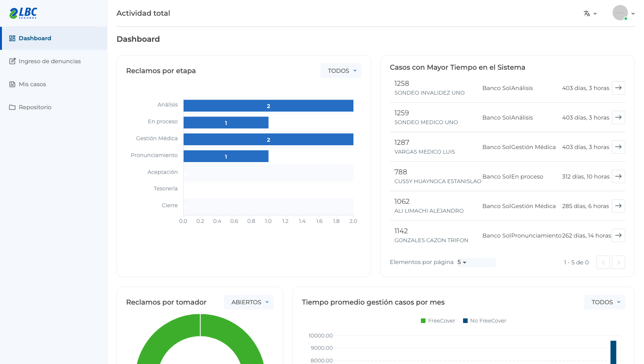
Task: Open case 1062 ALI LIMACHI arrow
Action: [x=618, y=206]
